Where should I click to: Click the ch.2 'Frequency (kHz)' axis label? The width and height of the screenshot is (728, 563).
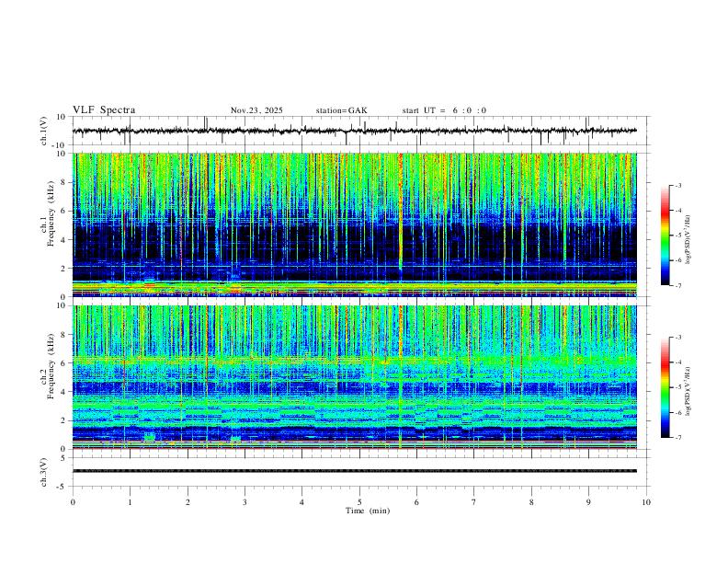(51, 366)
